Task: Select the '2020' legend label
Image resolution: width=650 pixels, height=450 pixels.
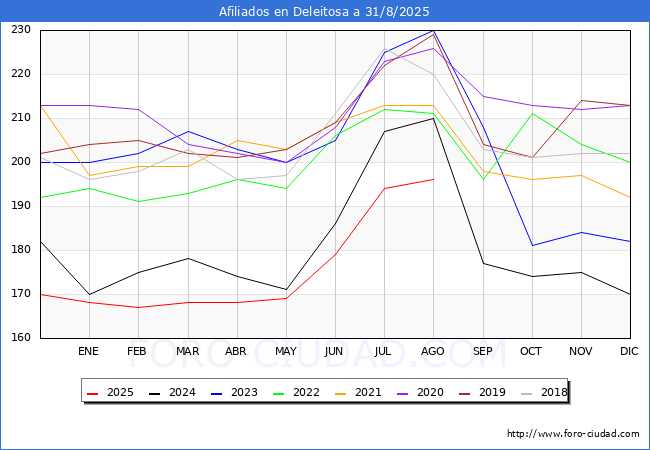Action: click(430, 392)
